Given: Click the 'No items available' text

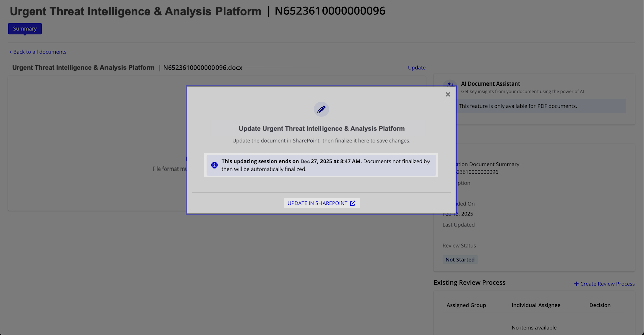Looking at the screenshot, I should [x=534, y=328].
